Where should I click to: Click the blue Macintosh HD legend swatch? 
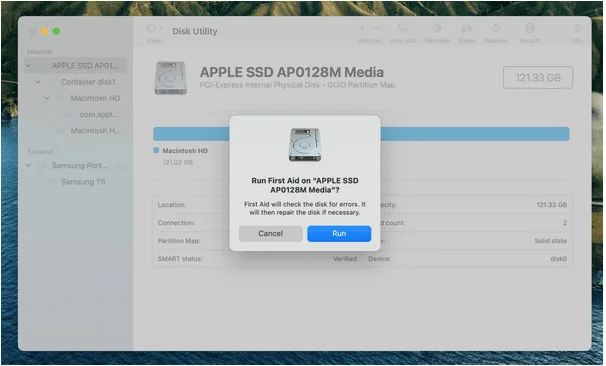(x=156, y=150)
